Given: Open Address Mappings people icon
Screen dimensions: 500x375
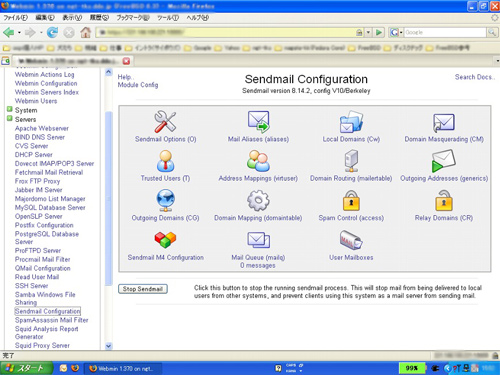Looking at the screenshot, I should tap(258, 161).
